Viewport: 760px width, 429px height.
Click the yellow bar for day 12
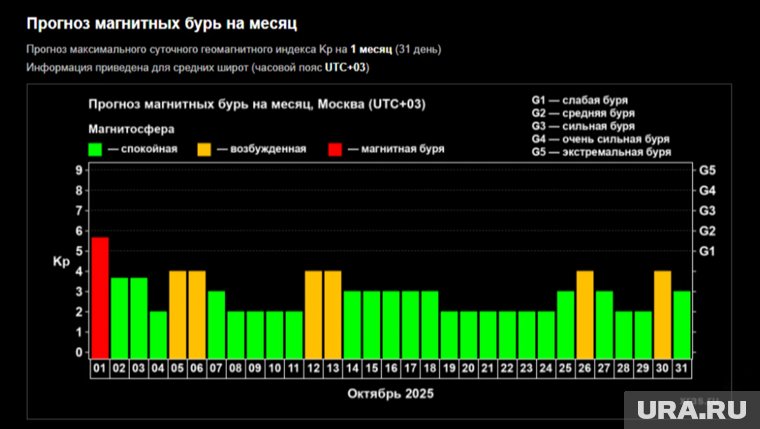pos(313,313)
